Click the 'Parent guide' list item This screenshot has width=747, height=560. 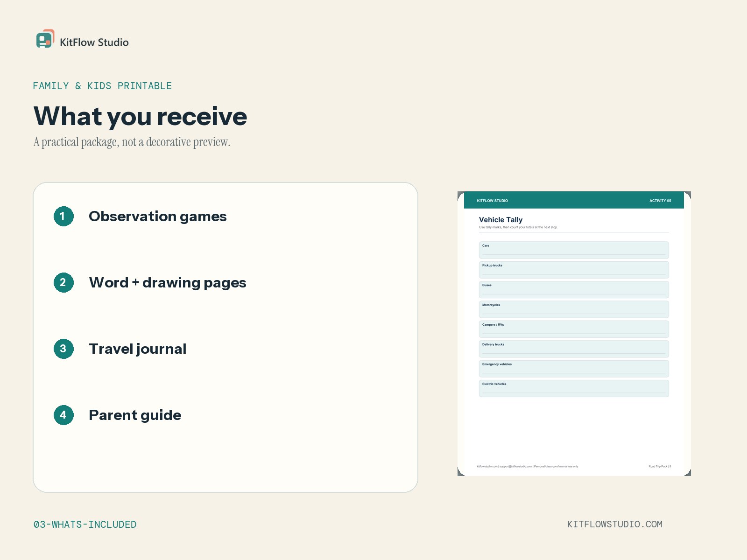[135, 415]
